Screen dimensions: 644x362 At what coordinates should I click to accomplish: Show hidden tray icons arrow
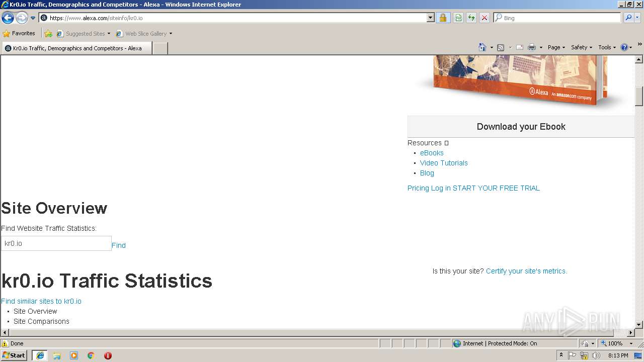pyautogui.click(x=561, y=355)
